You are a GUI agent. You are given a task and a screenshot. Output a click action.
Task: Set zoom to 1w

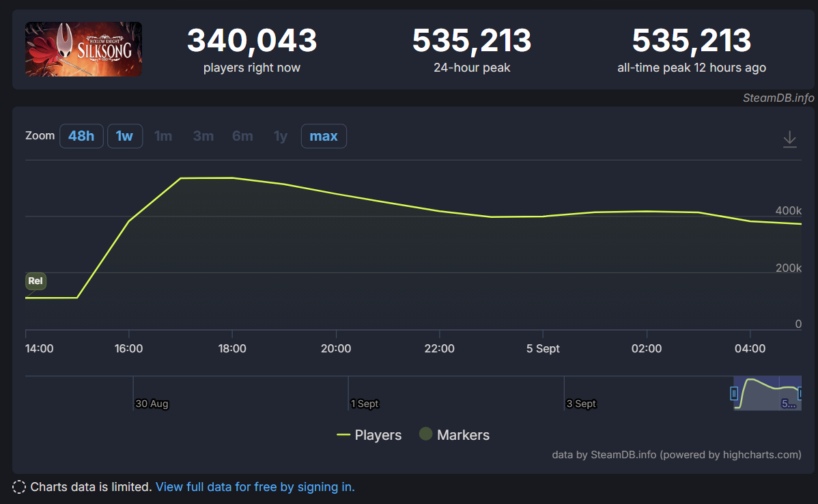(x=125, y=136)
